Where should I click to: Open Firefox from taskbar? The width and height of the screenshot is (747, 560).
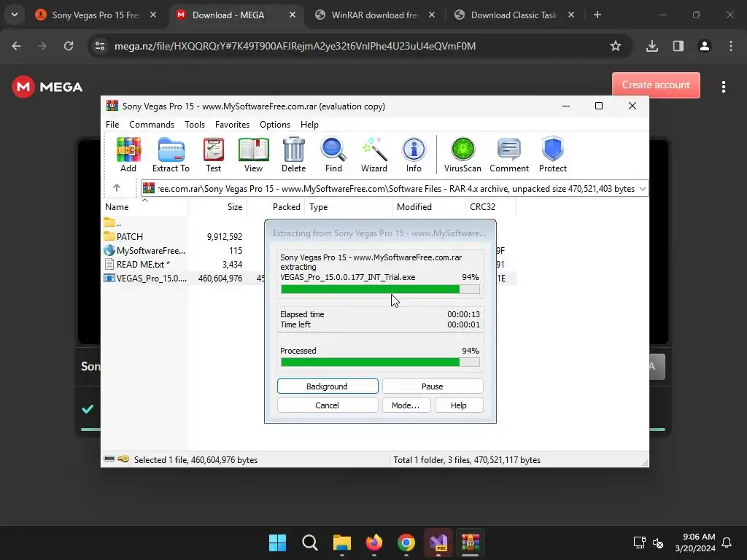[374, 542]
